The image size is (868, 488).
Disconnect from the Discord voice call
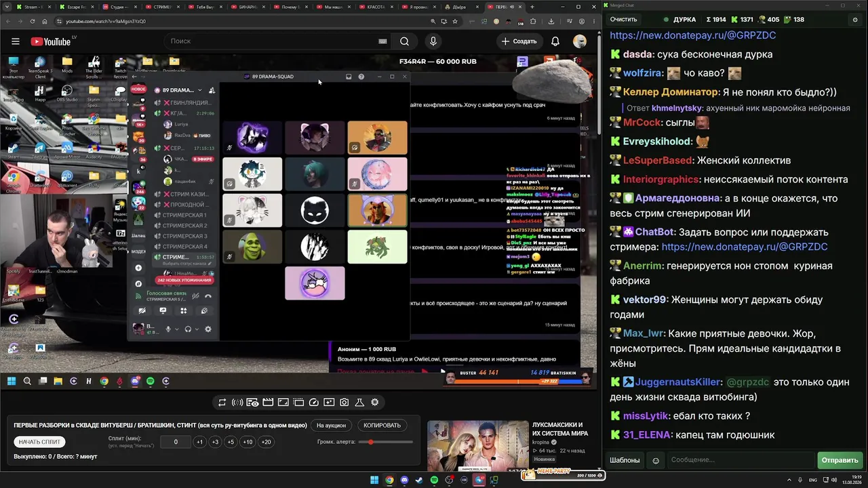(x=208, y=296)
